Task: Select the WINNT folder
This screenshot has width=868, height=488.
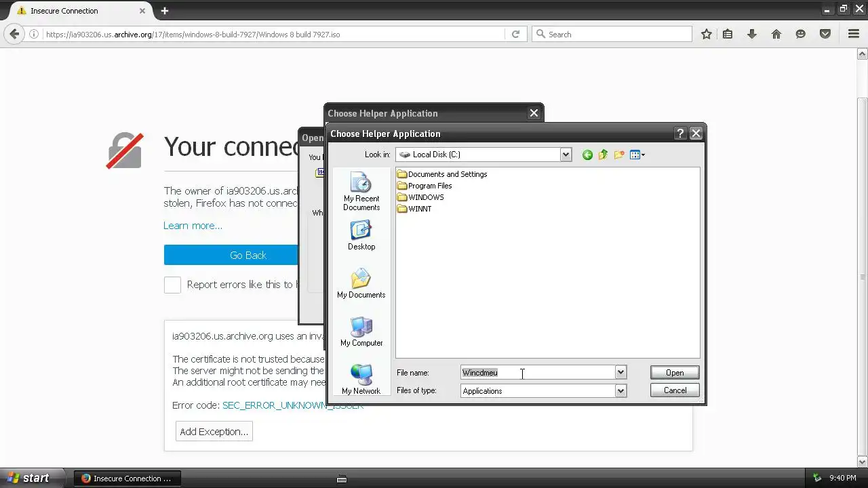Action: tap(414, 209)
